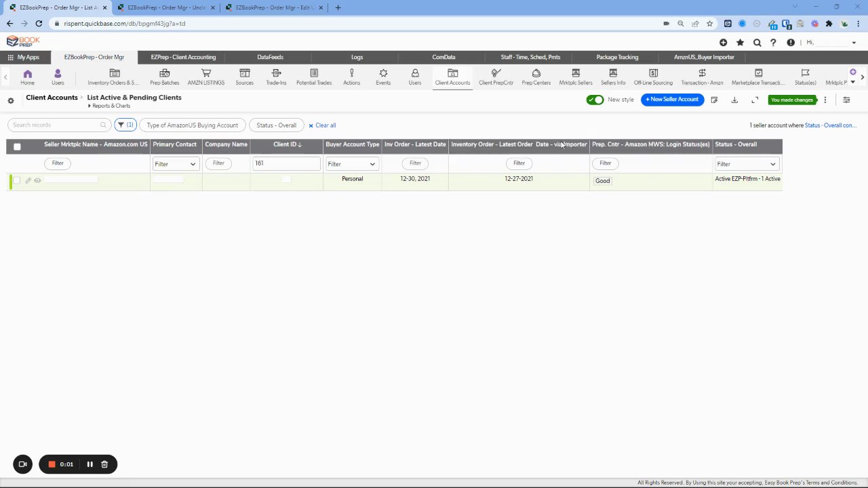Click the Client Accounts breadcrumb link
Viewport: 868px width, 488px height.
(x=52, y=97)
